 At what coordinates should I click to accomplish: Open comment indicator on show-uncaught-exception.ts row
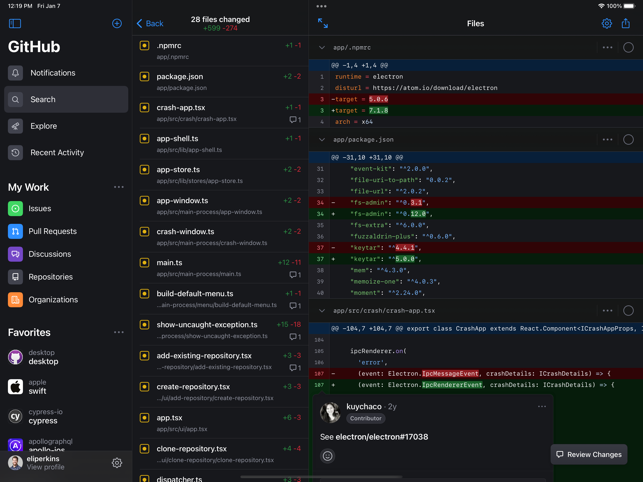coord(295,336)
